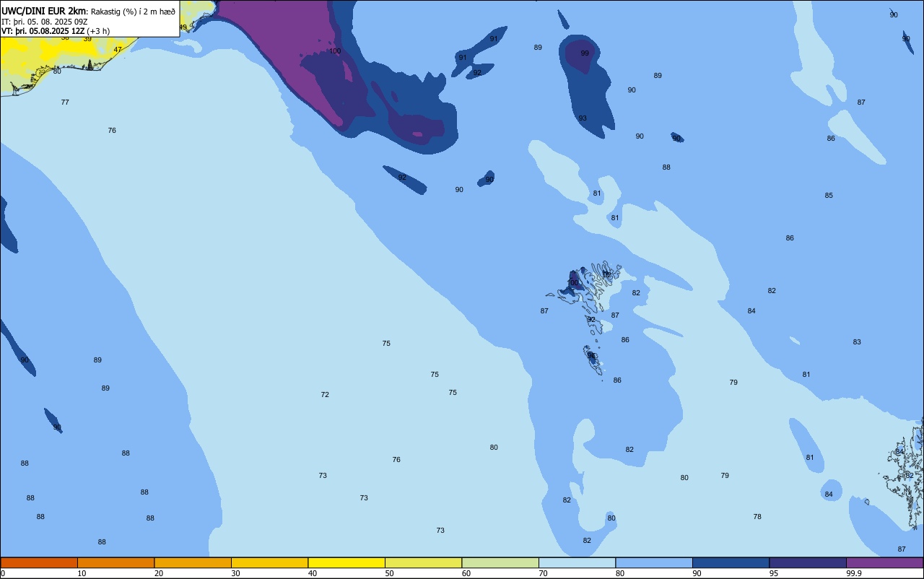Click the pale yellow 50–60 legend segment
The image size is (924, 579).
click(423, 562)
